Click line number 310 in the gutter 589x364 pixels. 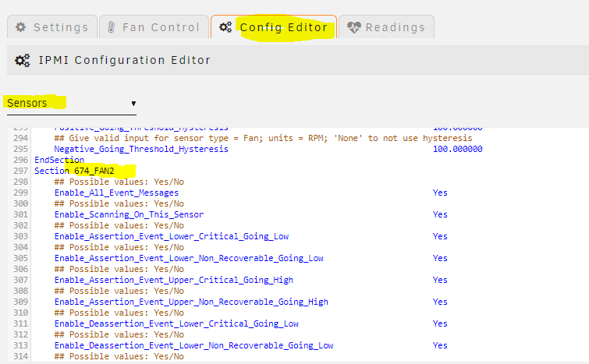click(20, 313)
